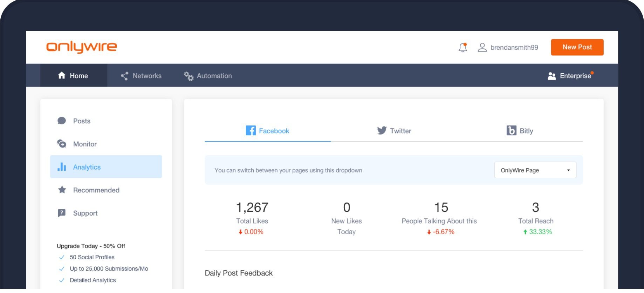Click the user profile icon
This screenshot has height=293, width=644.
(x=482, y=47)
